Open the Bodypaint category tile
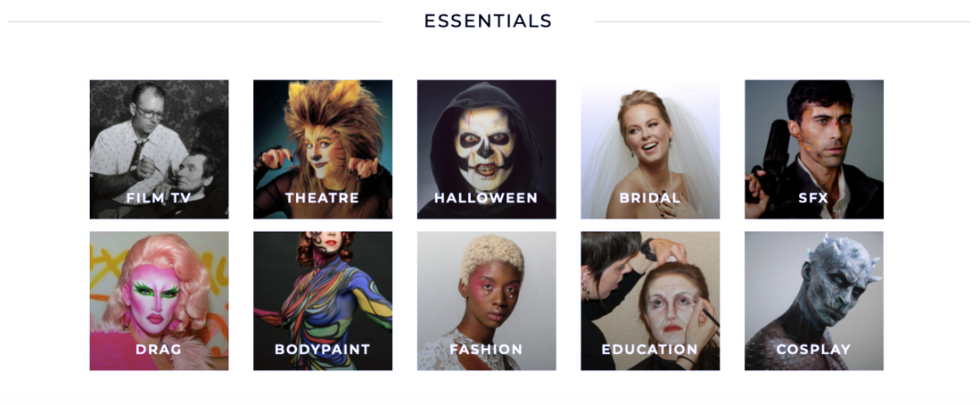 click(323, 301)
